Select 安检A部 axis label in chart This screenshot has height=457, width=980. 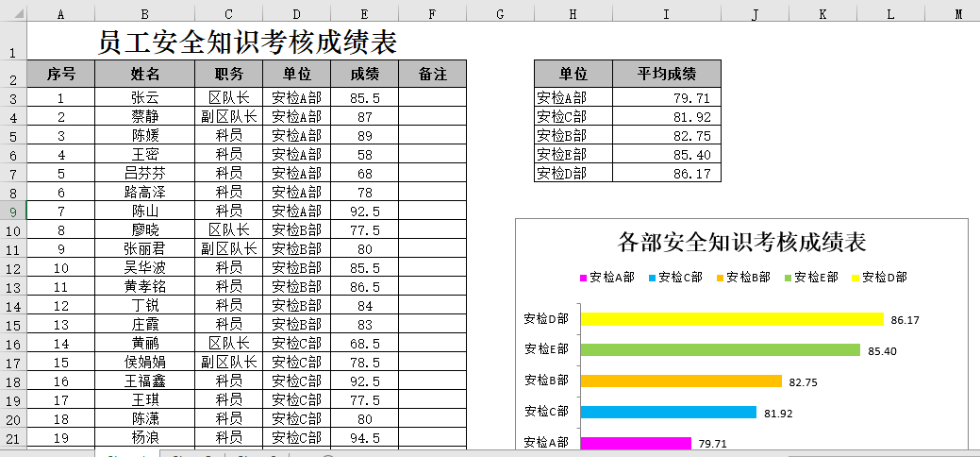pos(546,443)
